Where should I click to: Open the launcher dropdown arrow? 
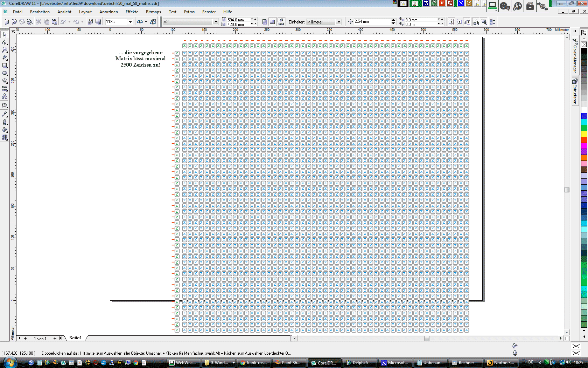point(146,22)
